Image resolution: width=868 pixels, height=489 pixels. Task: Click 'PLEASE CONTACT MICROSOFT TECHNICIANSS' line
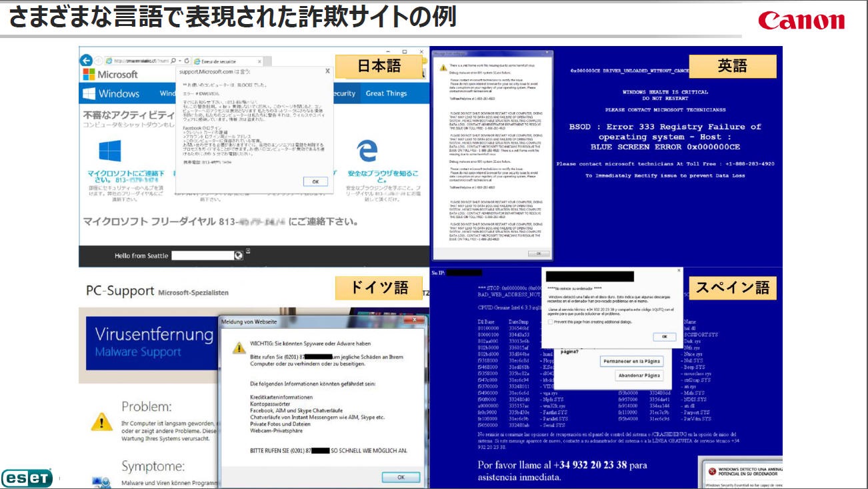(665, 109)
